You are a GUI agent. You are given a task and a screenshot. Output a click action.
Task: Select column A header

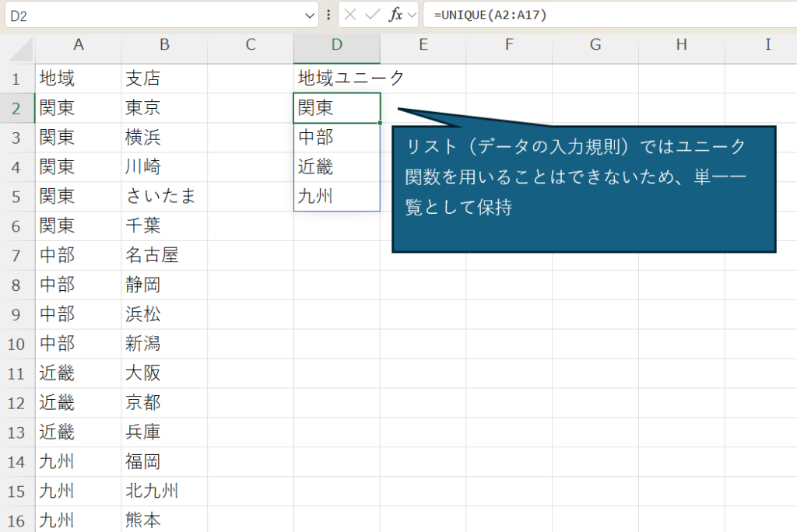78,45
